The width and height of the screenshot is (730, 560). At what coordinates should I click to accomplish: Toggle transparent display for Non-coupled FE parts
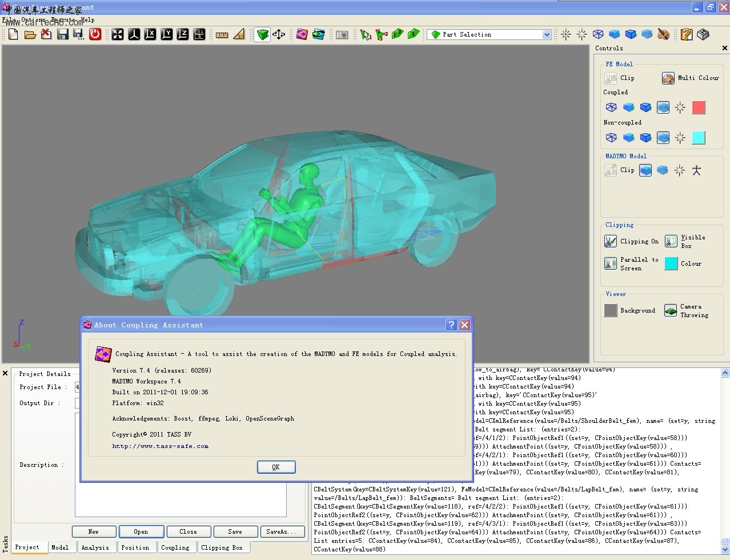point(663,137)
